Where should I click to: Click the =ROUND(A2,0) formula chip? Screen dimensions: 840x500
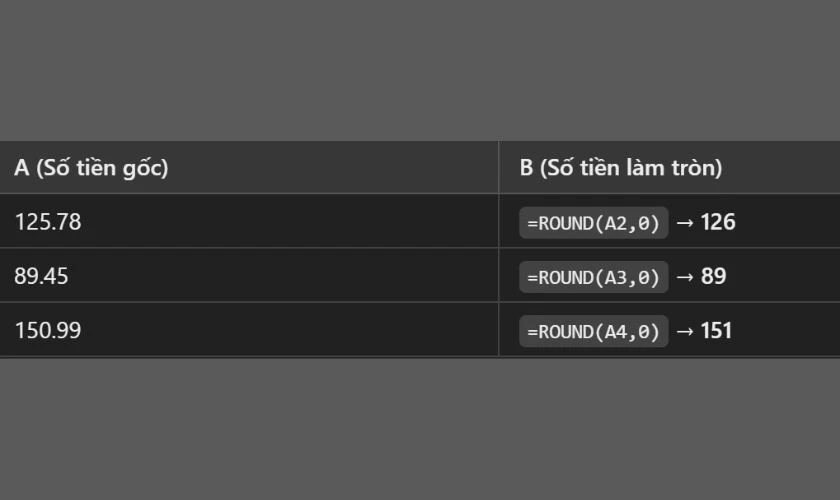(x=593, y=223)
